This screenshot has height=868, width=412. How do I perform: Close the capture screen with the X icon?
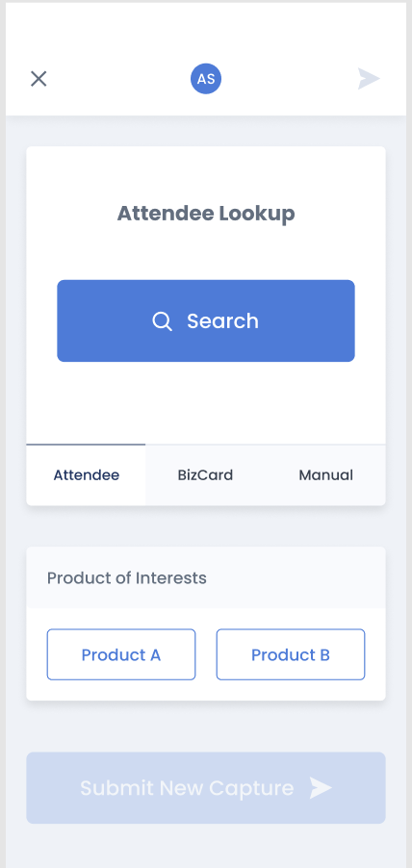pos(39,79)
